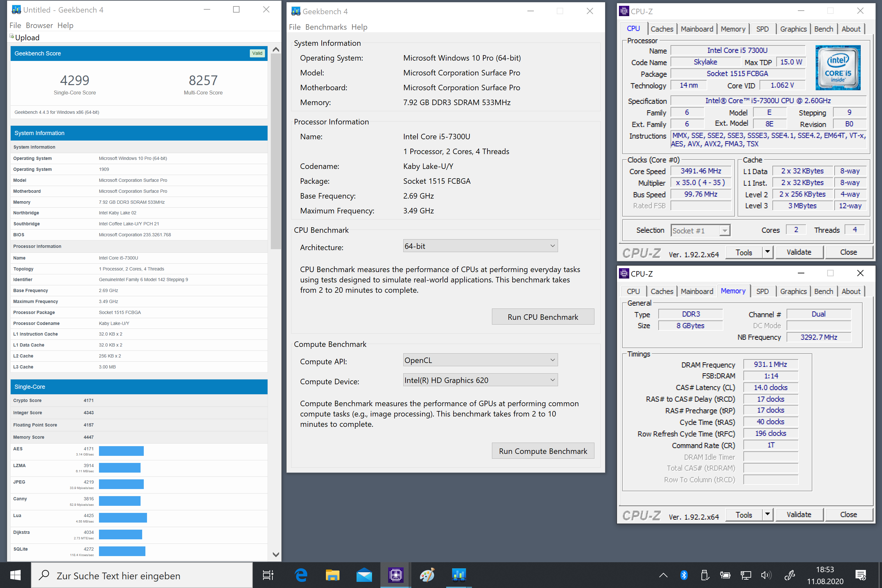This screenshot has height=588, width=882.
Task: Click the Lua score bar in Single-Core
Action: click(123, 518)
